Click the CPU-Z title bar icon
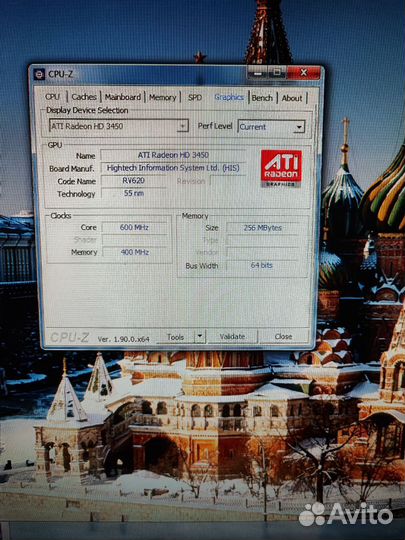Screen dimensions: 405x540 point(39,74)
